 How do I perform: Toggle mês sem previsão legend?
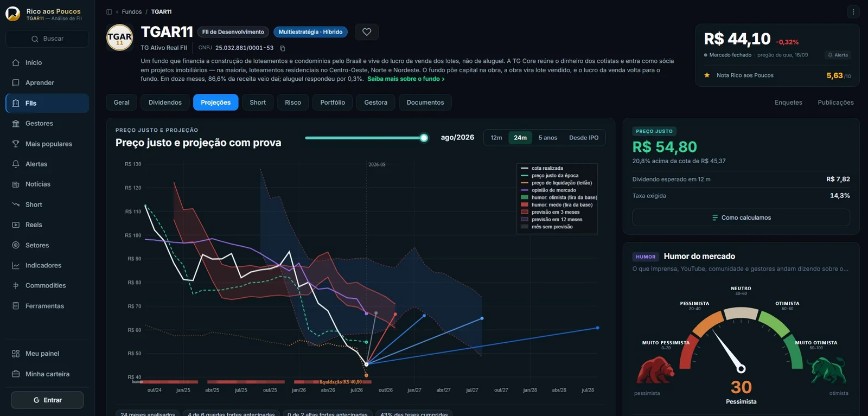(x=547, y=227)
